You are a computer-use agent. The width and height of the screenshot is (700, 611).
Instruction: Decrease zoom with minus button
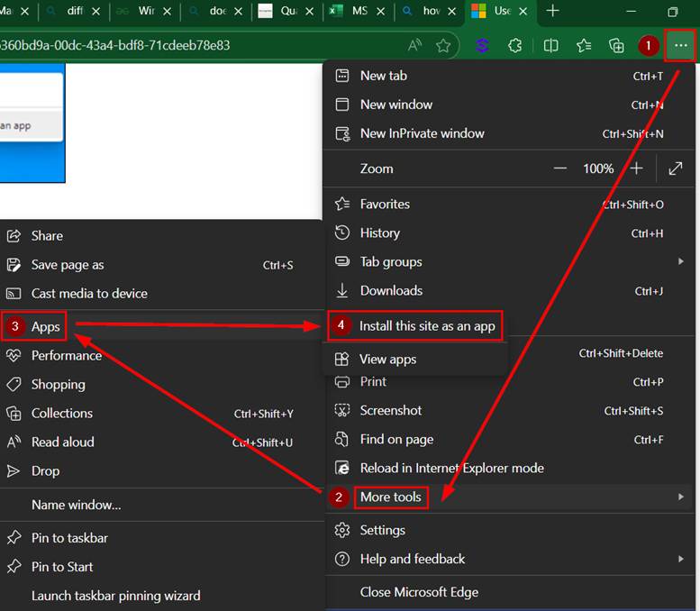[560, 169]
